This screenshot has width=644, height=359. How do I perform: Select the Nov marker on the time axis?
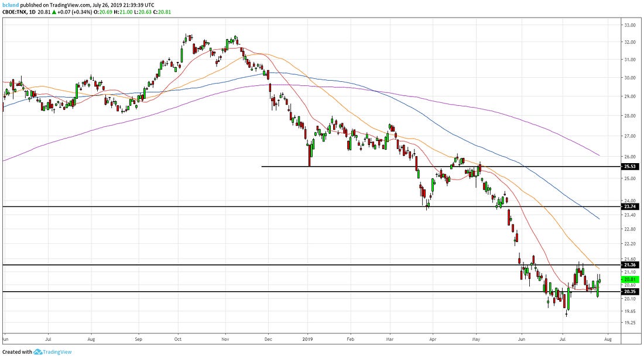click(225, 338)
